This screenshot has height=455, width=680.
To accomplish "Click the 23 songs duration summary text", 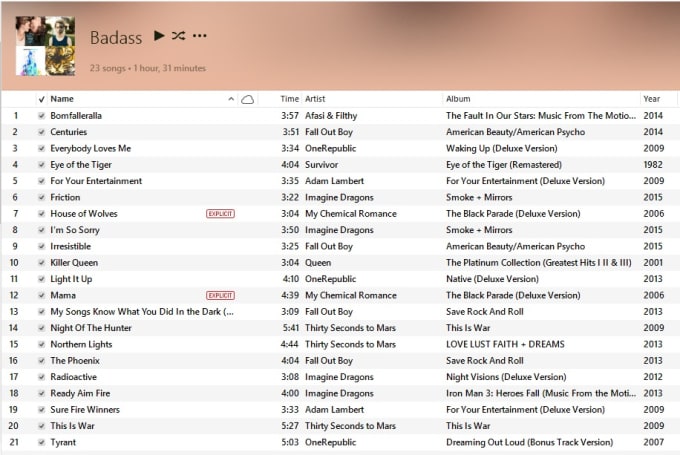I will 147,68.
